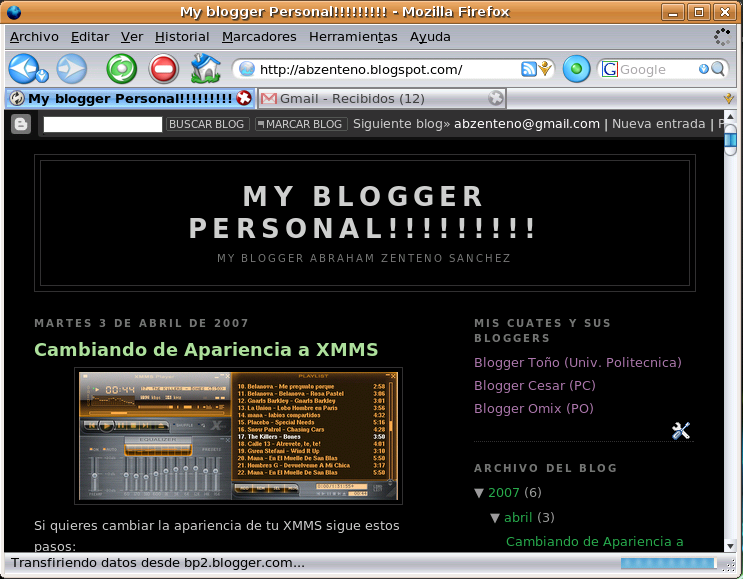Click the wrench edit widget icon
Viewport: 743px width, 579px height.
click(x=681, y=431)
